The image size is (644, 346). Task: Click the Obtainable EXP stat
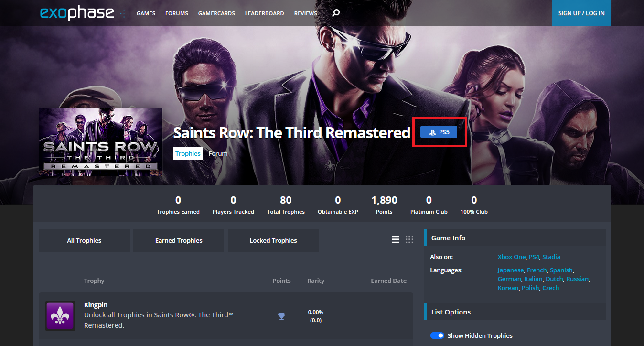(338, 205)
